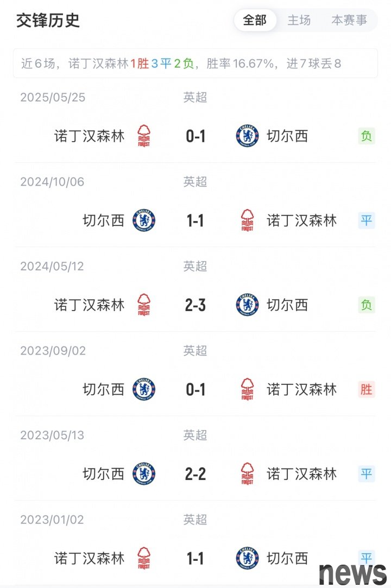This screenshot has height=588, width=391.
Task: Click Nottingham Forest crest in 2024/10/06 match
Action: tap(247, 220)
